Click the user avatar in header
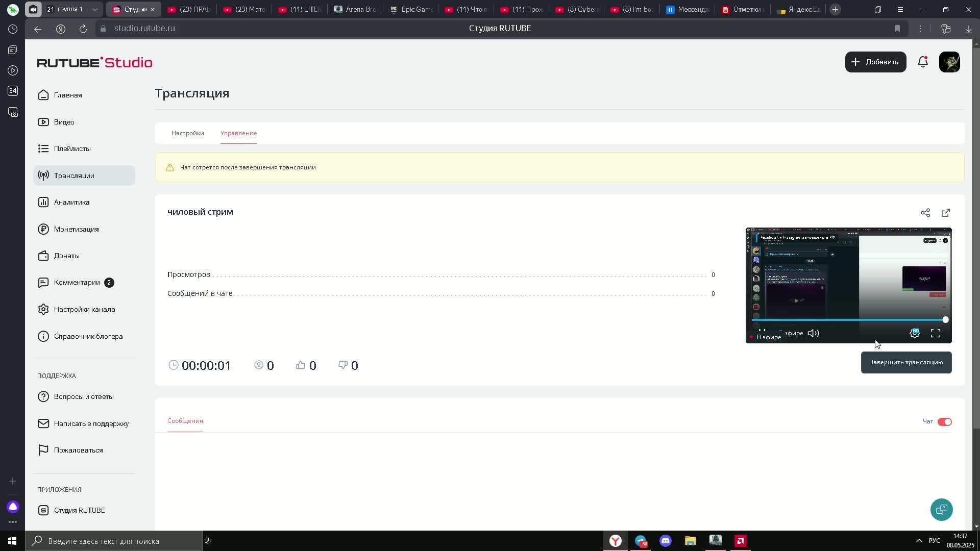 pyautogui.click(x=949, y=62)
